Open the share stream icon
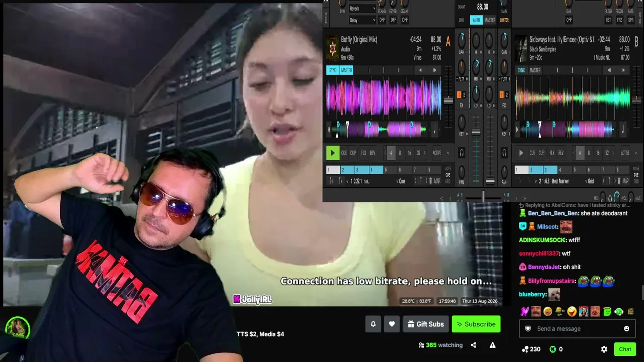The width and height of the screenshot is (644, 362). 473,345
